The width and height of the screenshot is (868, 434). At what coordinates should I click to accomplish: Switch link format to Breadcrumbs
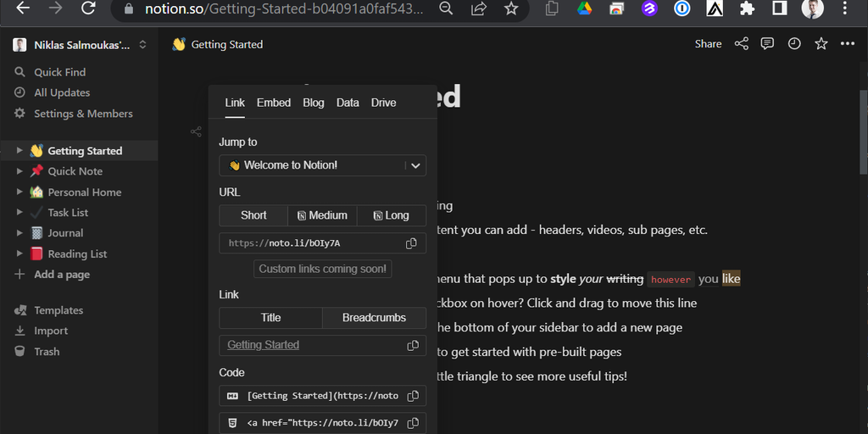point(374,318)
